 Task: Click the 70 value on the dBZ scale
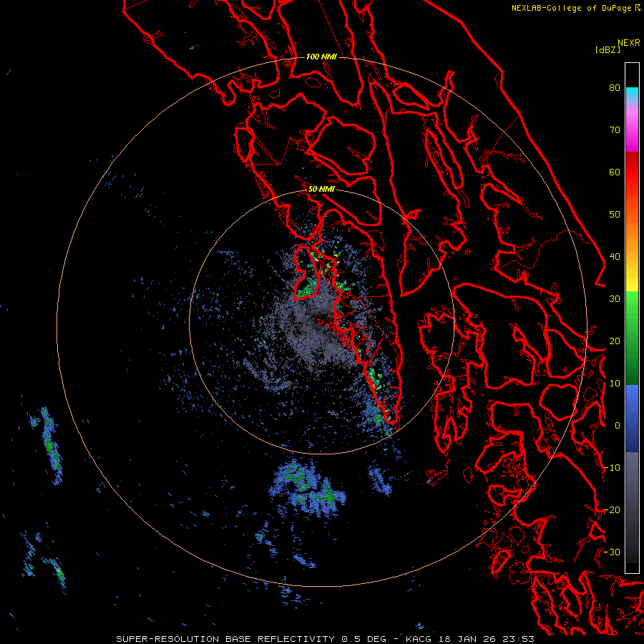[615, 130]
